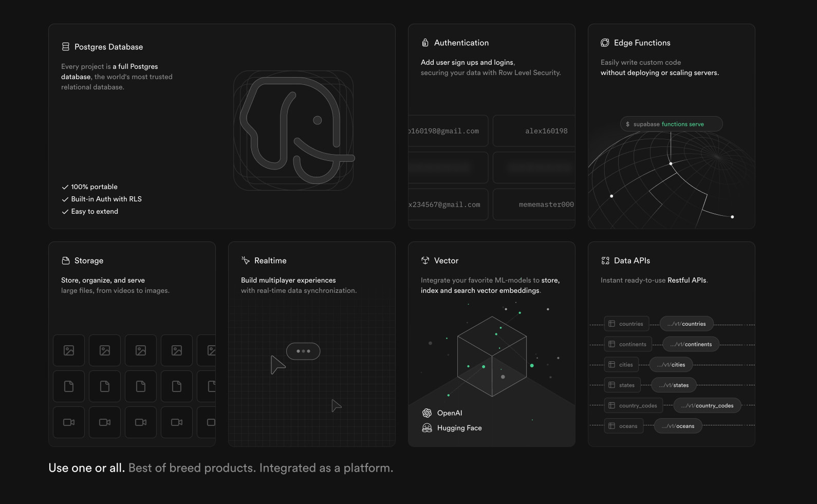The image size is (817, 504).
Task: Click the table icon beside countries
Action: point(611,324)
